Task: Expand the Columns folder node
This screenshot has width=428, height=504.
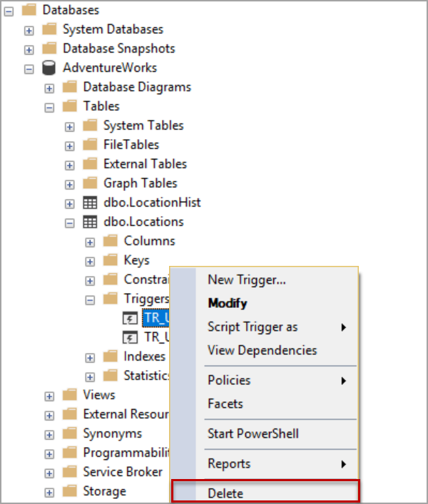Action: coord(90,242)
